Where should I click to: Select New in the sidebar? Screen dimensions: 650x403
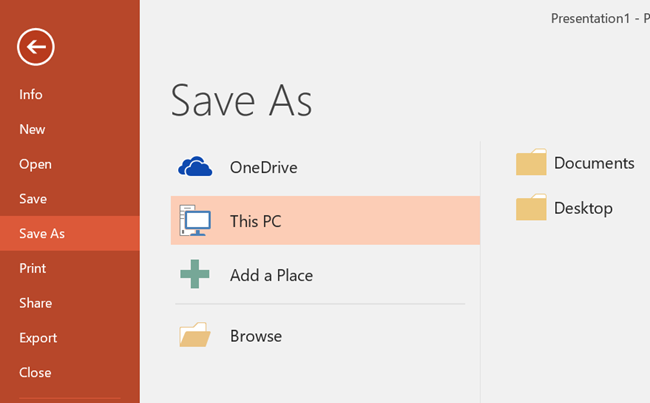point(32,129)
